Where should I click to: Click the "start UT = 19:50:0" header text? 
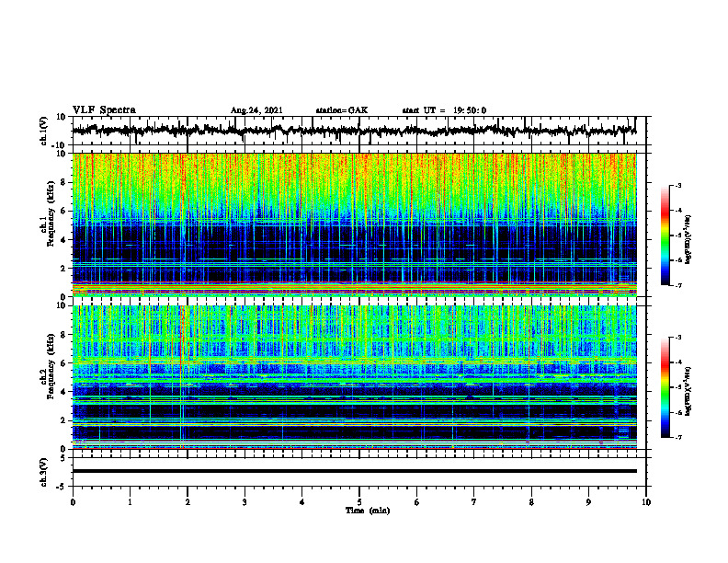point(444,110)
